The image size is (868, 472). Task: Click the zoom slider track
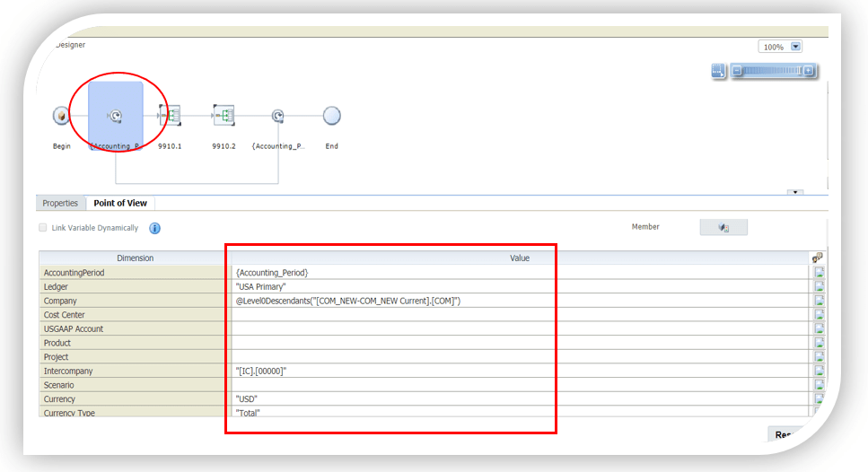pos(772,71)
